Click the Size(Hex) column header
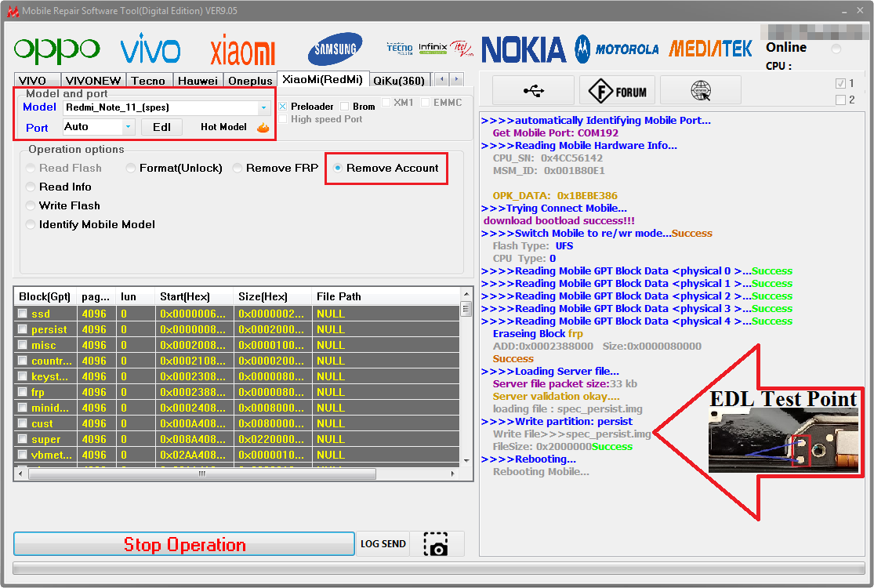This screenshot has width=874, height=588. pos(273,296)
